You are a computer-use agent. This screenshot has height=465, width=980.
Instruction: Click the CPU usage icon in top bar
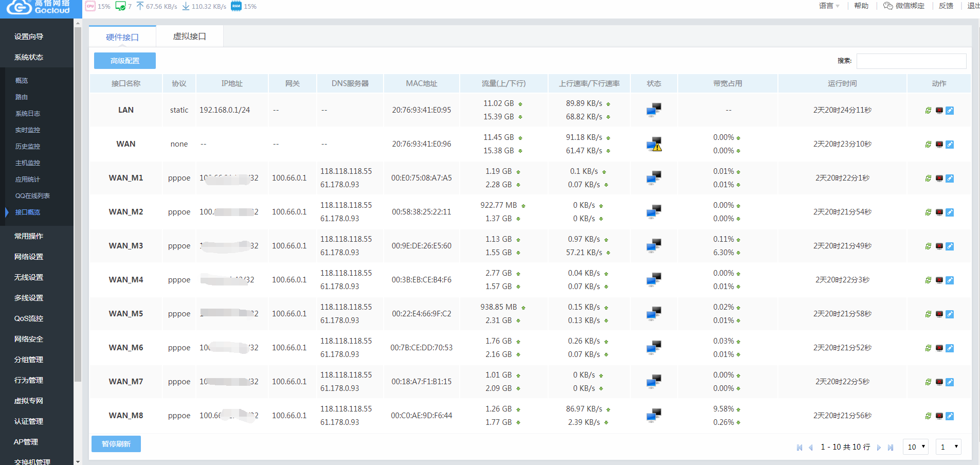tap(90, 6)
